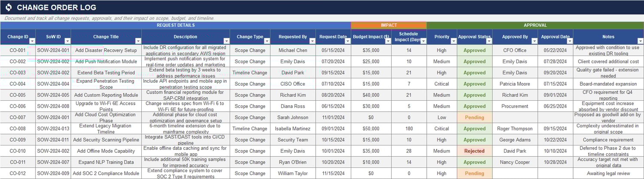
Task: Select approval date 05/22/2024
Action: [556, 50]
